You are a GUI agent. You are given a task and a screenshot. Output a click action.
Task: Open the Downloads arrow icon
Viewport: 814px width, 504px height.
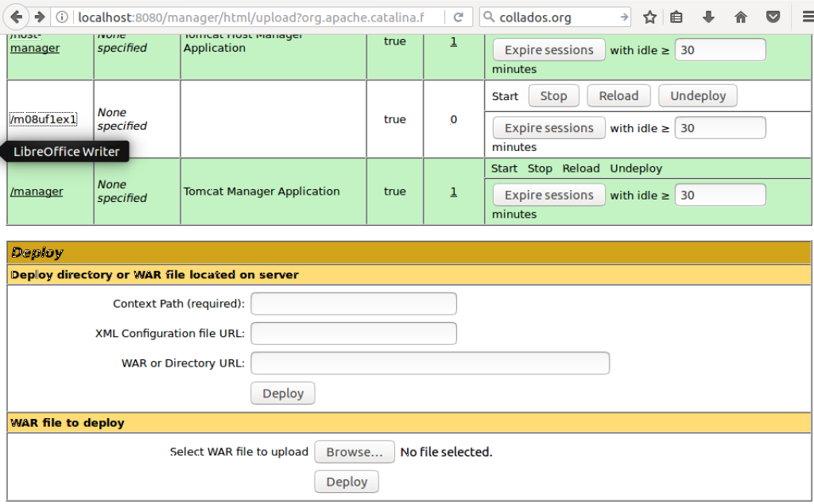[708, 17]
